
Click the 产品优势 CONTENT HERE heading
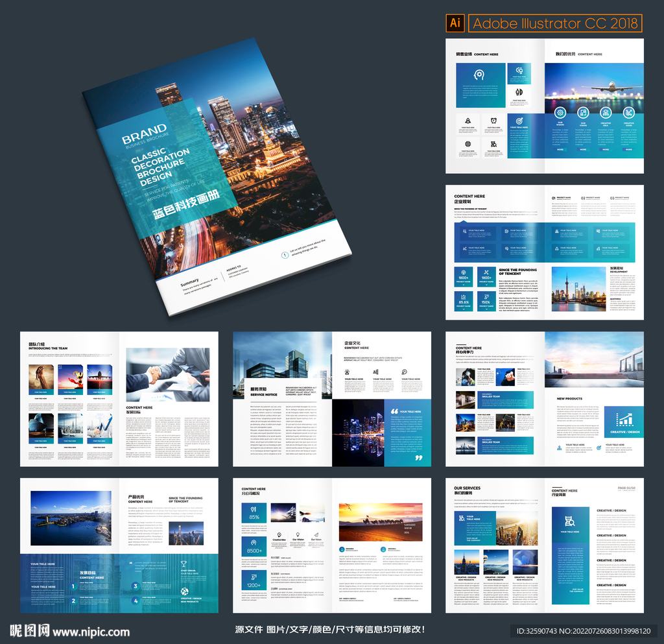coord(140,499)
